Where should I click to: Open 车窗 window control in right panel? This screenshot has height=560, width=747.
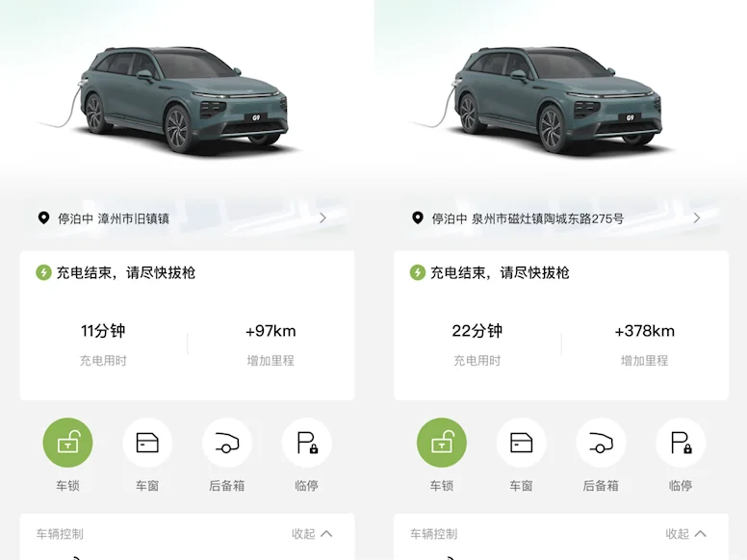coord(521,443)
